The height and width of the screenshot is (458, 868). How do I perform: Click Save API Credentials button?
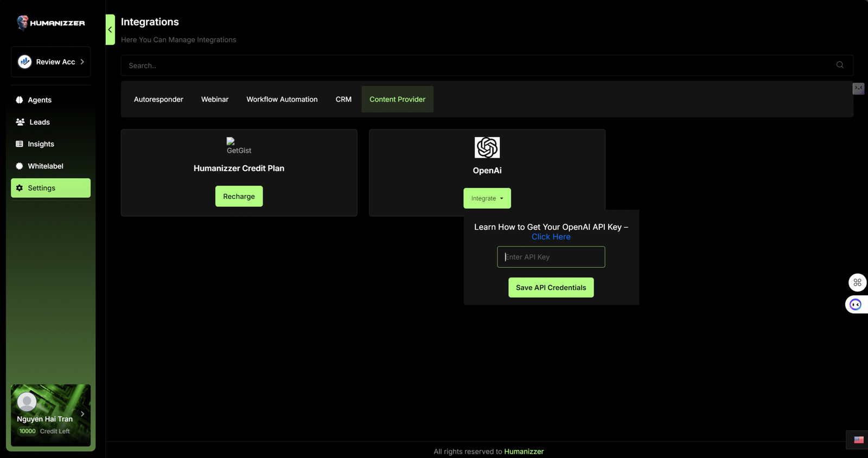(551, 288)
